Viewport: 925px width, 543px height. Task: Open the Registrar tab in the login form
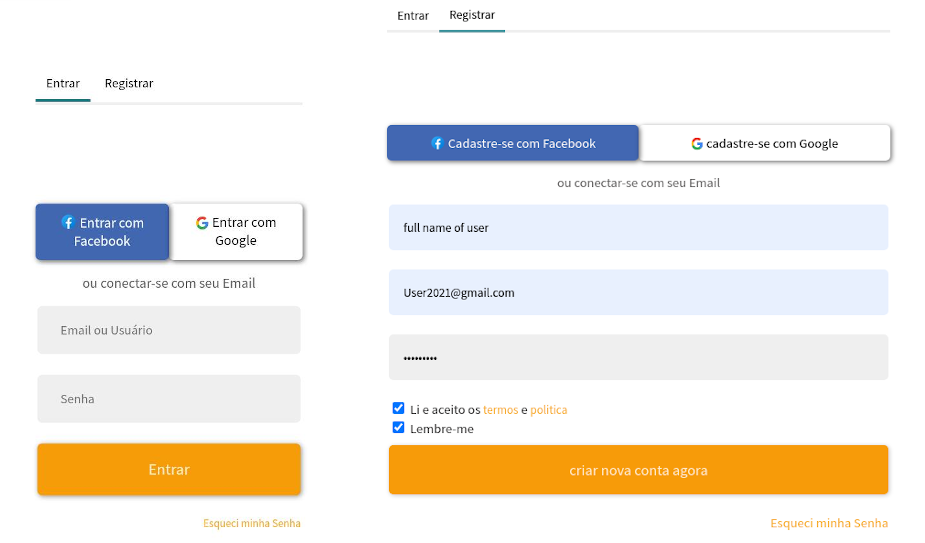129,83
